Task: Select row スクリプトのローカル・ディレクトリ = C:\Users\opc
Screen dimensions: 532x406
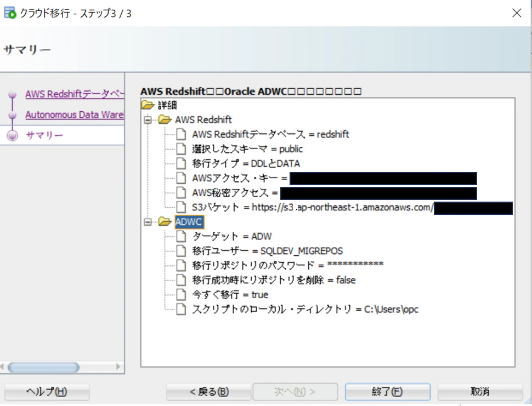Action: coord(305,309)
